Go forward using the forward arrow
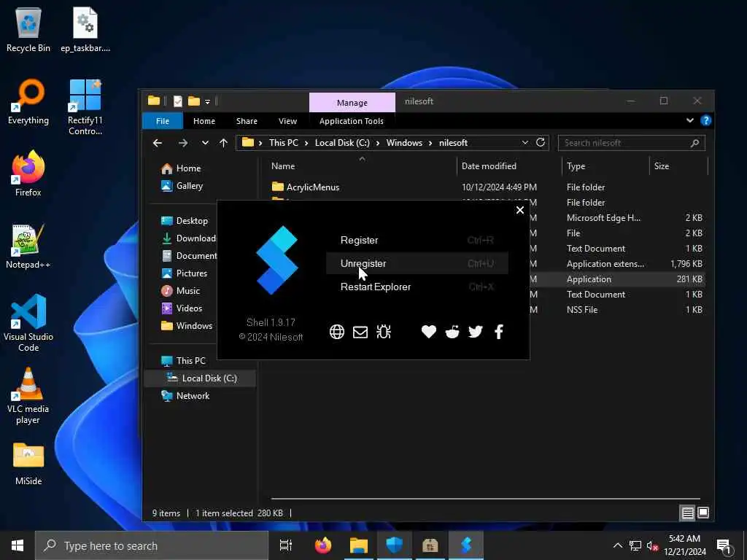 [x=183, y=143]
